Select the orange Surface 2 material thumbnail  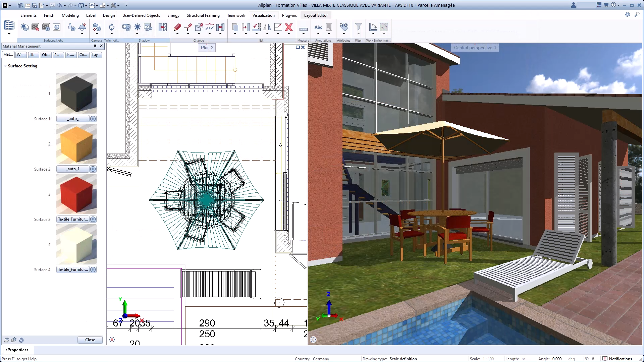(76, 144)
